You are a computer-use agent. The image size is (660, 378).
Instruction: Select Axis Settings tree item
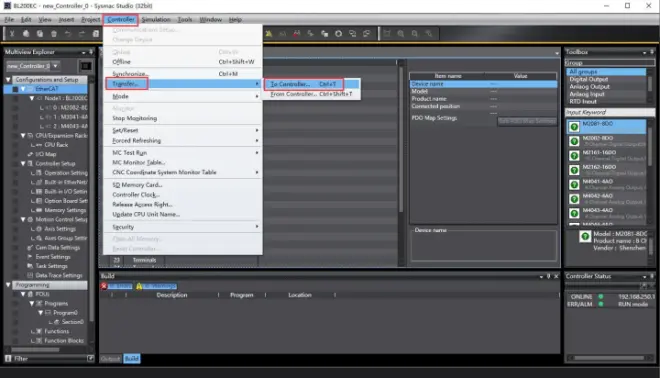[x=60, y=229]
